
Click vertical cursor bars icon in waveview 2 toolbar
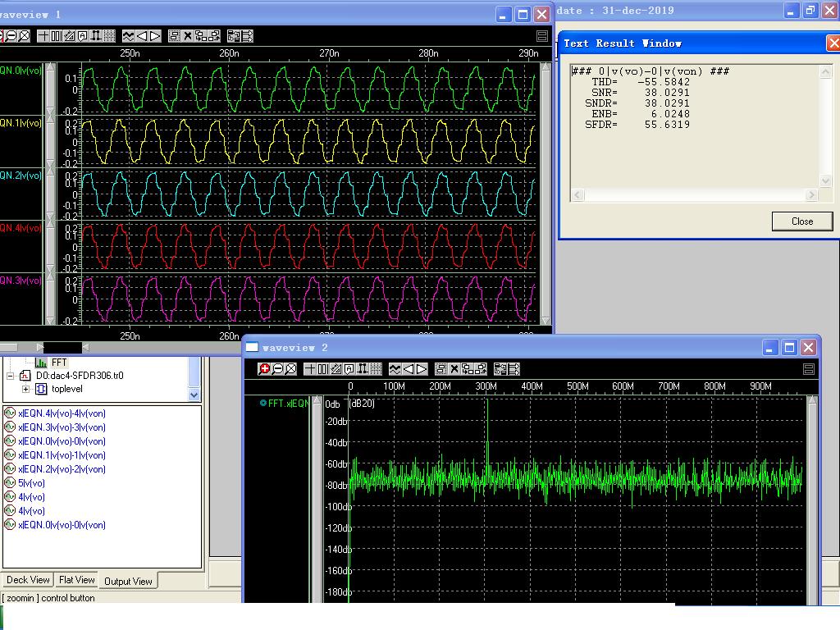322,369
